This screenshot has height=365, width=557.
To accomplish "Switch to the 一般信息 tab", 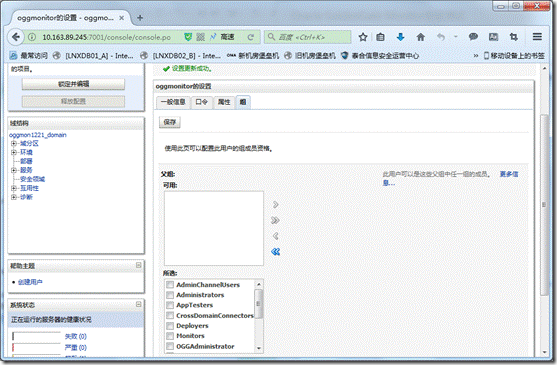I will coord(173,102).
